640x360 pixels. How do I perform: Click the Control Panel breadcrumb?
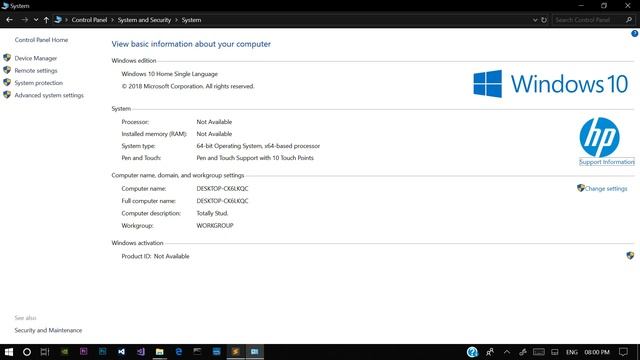[x=89, y=20]
